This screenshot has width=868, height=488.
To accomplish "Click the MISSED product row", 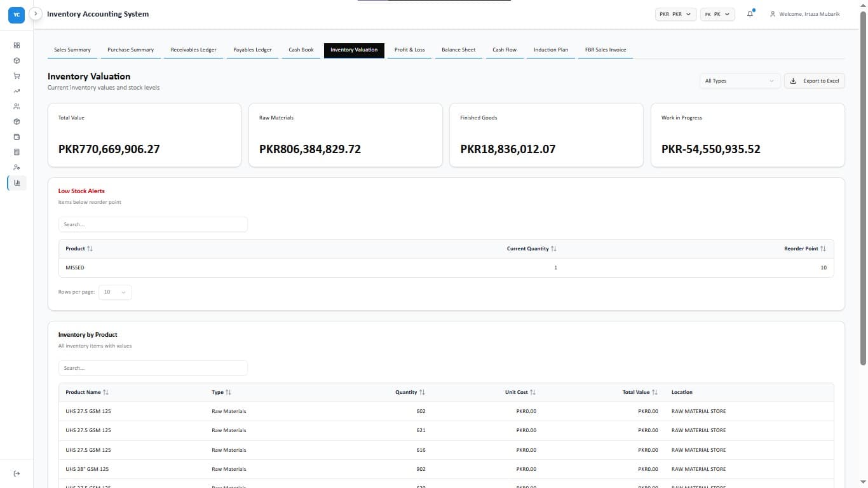I will click(446, 268).
